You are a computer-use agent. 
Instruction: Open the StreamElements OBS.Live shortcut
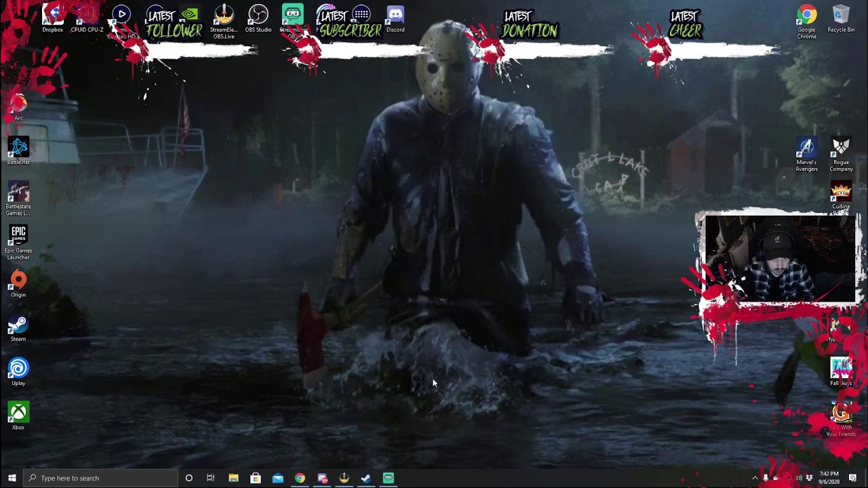coord(224,20)
